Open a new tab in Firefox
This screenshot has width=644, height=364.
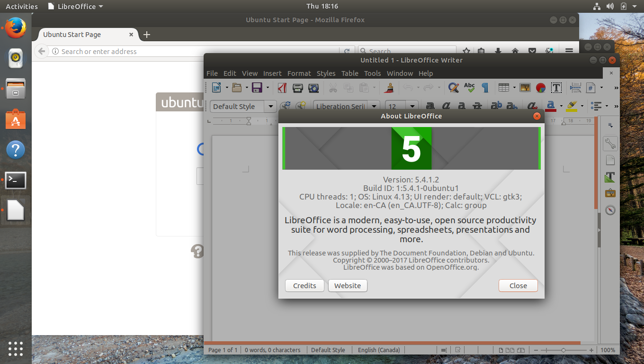coord(147,34)
